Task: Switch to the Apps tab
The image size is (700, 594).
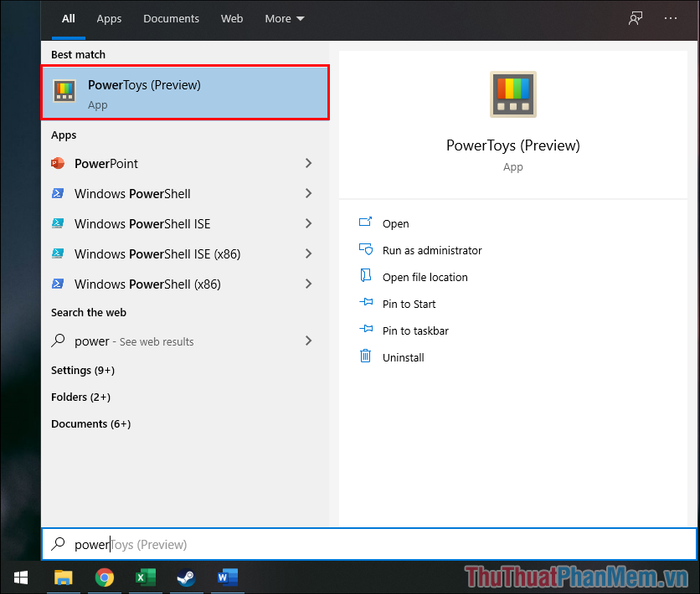Action: point(109,19)
